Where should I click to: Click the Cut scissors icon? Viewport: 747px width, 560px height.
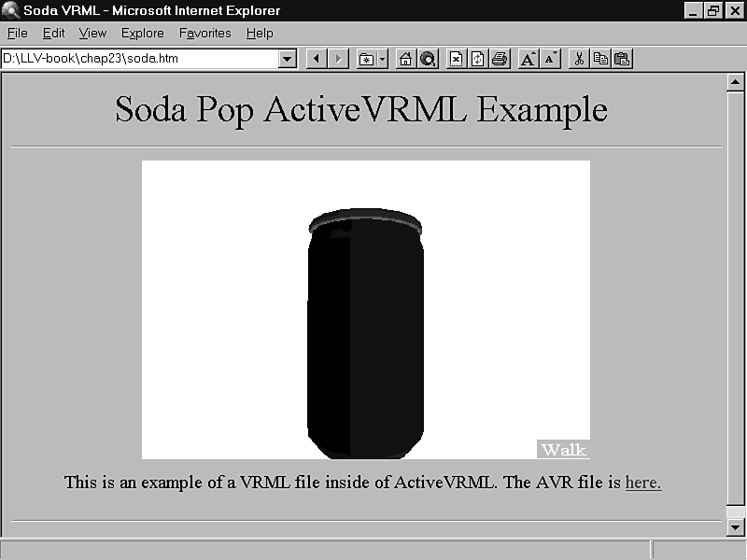coord(579,59)
